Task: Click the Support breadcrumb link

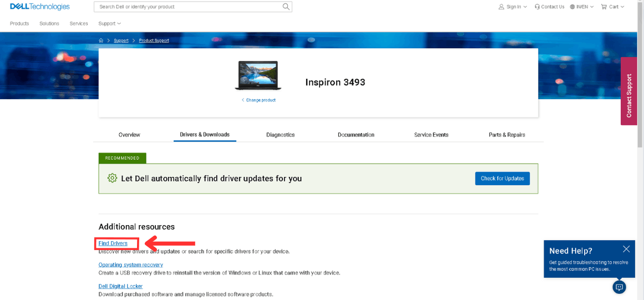Action: point(121,40)
